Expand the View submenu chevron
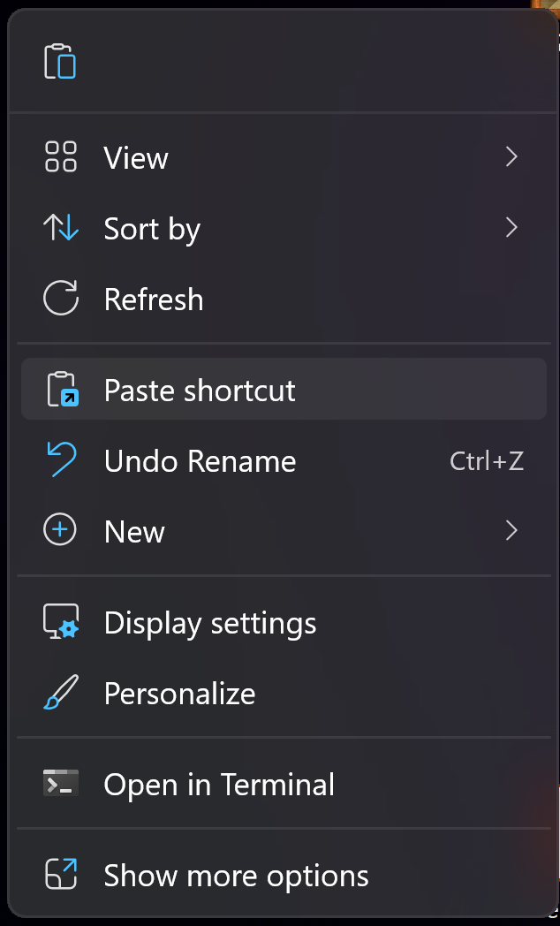This screenshot has width=560, height=926. pyautogui.click(x=511, y=157)
